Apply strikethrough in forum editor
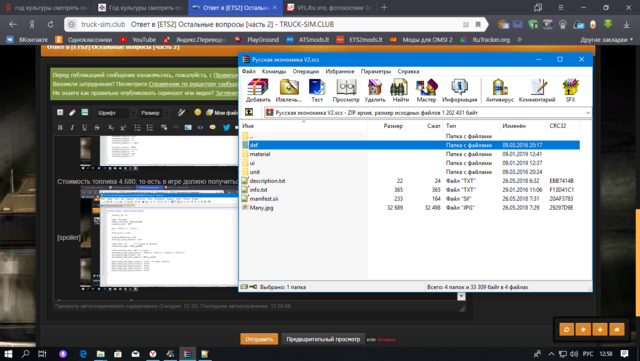This screenshot has height=361, width=640. coord(97,127)
